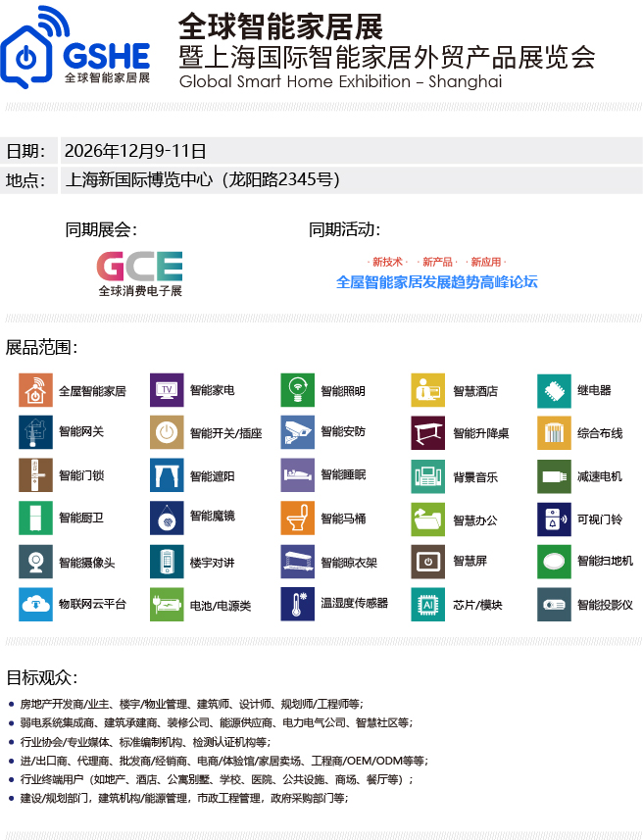Select the 物联网云平台 cloud icon
This screenshot has width=643, height=840.
(x=36, y=605)
